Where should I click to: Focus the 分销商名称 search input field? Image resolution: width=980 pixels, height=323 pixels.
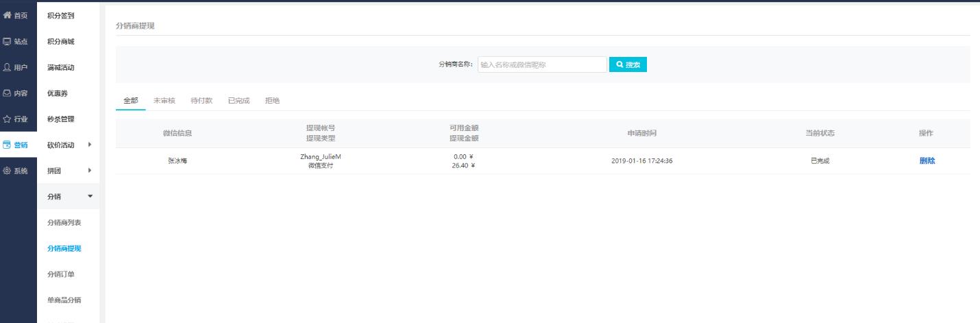(541, 64)
